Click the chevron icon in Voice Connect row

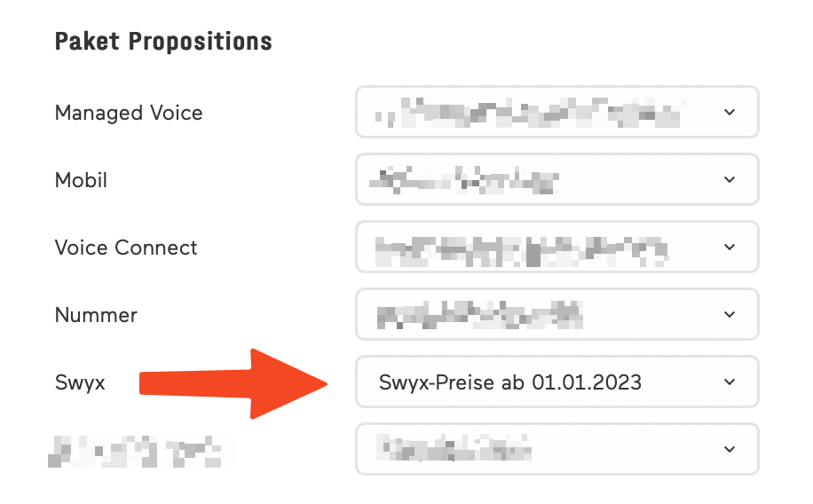click(730, 248)
